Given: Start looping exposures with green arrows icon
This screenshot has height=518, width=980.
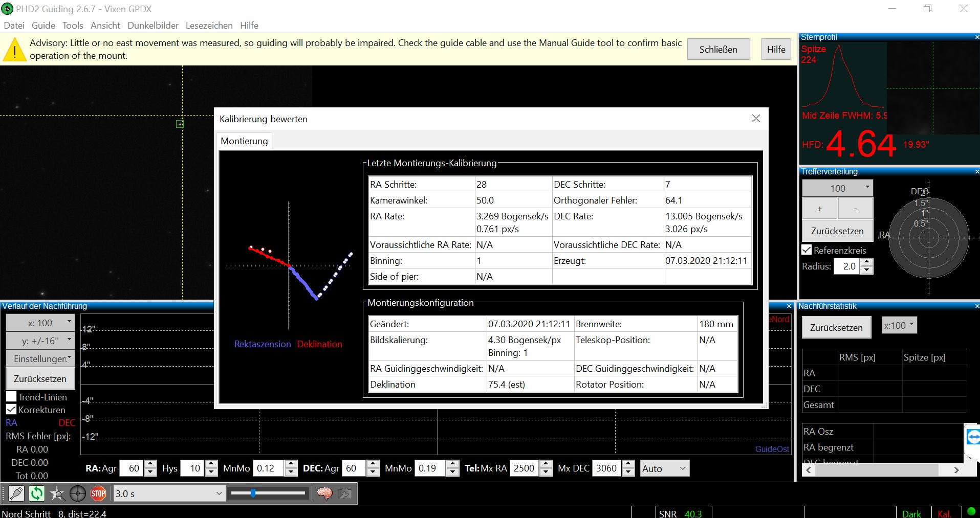Looking at the screenshot, I should pos(37,493).
